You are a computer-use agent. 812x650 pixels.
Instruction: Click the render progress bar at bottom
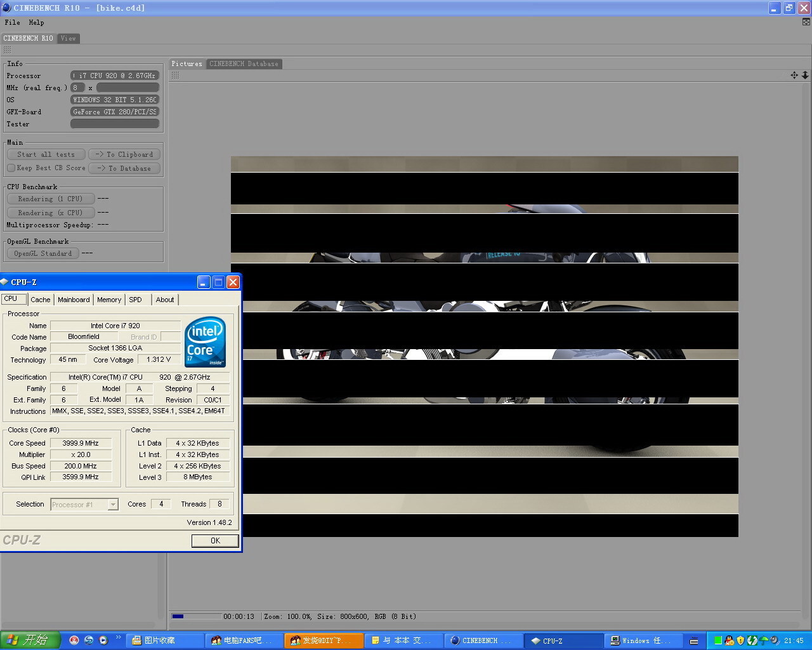(x=196, y=616)
